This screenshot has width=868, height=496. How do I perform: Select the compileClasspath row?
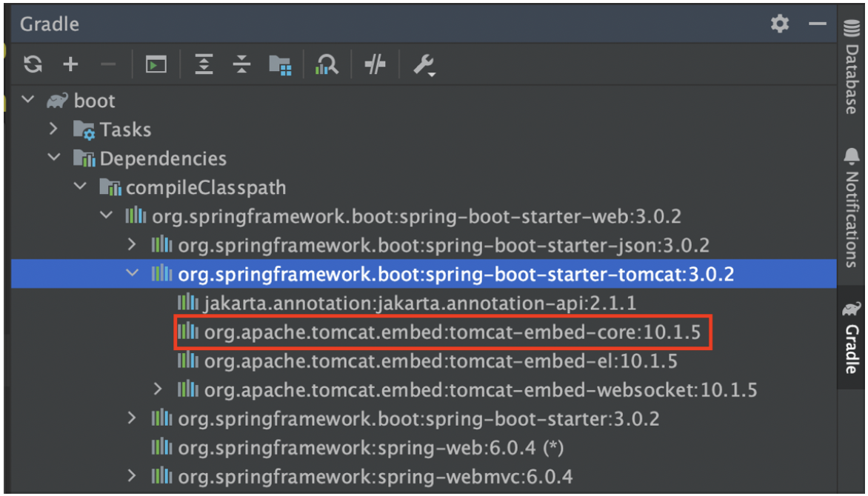coord(424,187)
